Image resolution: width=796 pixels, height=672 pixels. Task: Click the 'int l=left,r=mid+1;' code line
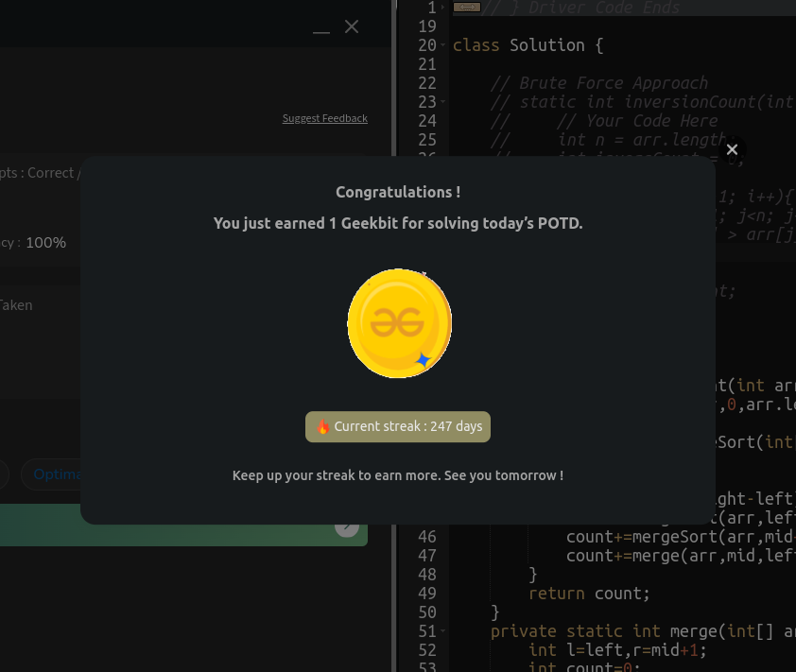pos(617,650)
